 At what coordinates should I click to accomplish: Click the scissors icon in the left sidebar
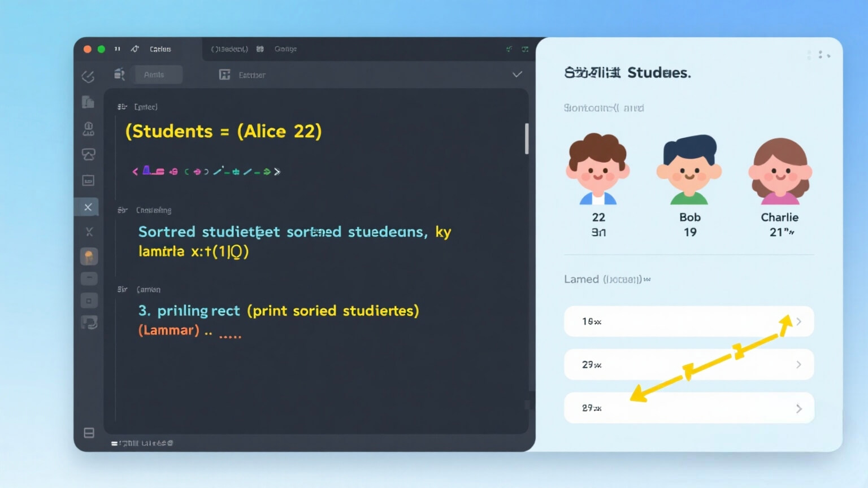tap(89, 232)
